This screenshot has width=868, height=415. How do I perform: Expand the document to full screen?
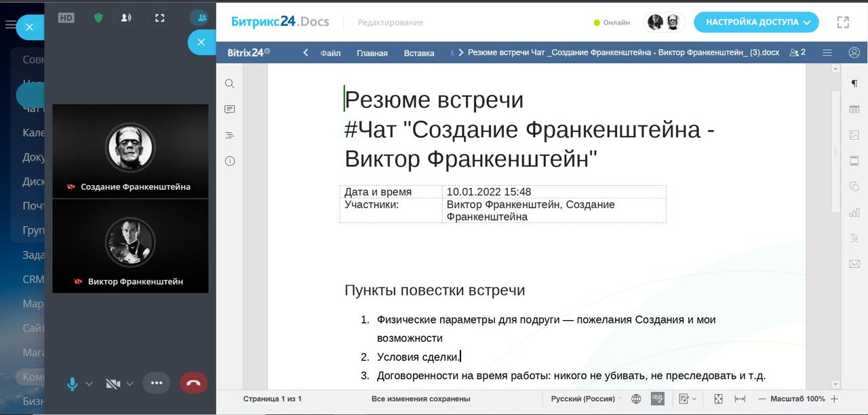point(843,22)
